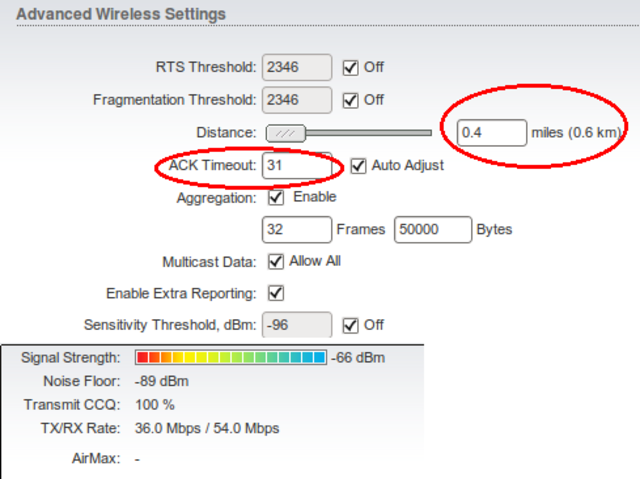Toggle the Aggregation Enable checkbox

pos(277,198)
